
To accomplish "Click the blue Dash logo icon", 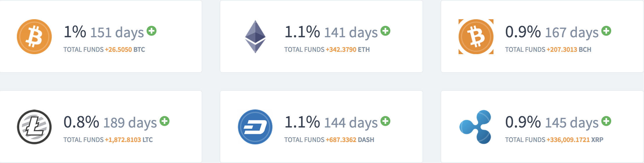I will coord(255,127).
